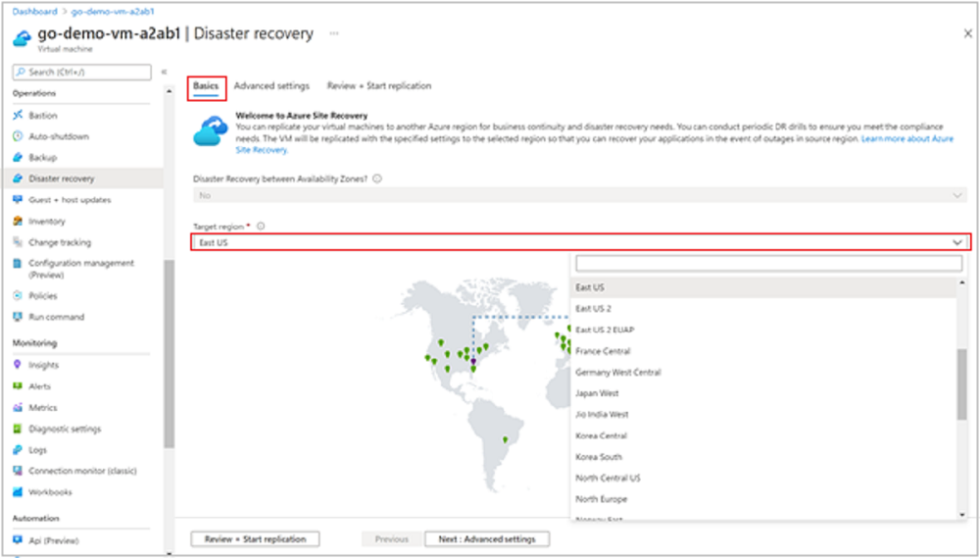The height and width of the screenshot is (558, 980).
Task: Open Learn more about Azure Site Recovery link
Action: (906, 139)
